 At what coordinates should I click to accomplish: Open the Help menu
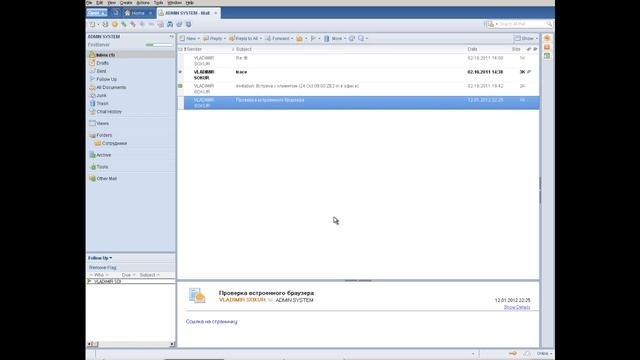pos(190,2)
